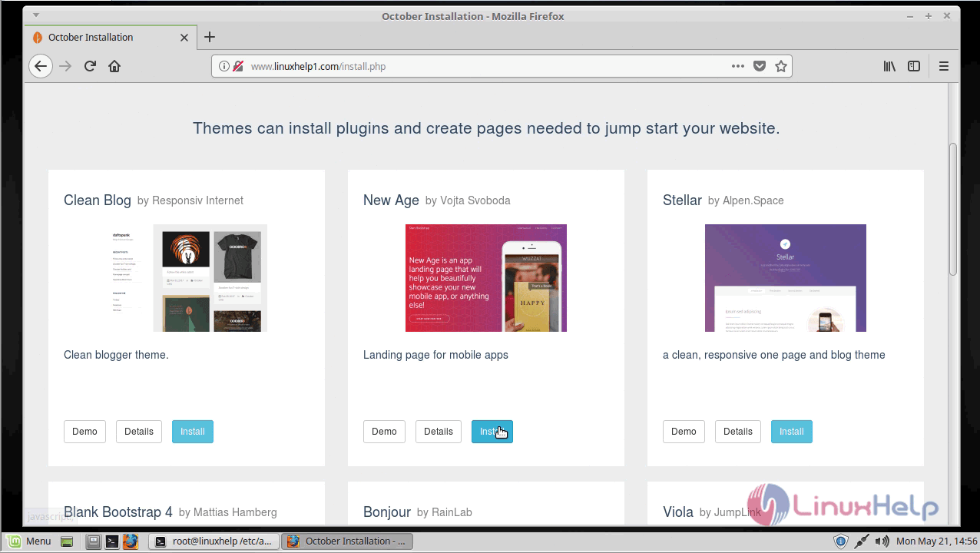Open the clock calendar in panel
This screenshot has height=553, width=980.
point(937,541)
